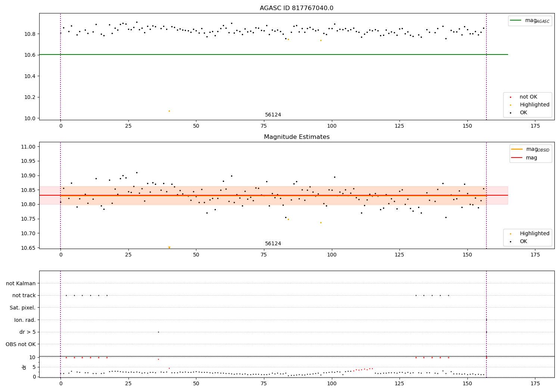Select the orange mag OBSID legend line sample

click(x=517, y=149)
